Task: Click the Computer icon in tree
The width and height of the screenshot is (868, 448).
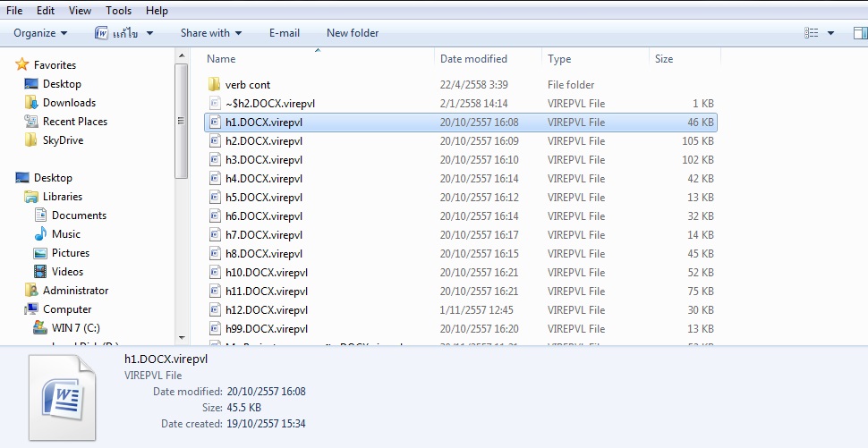Action: point(31,309)
